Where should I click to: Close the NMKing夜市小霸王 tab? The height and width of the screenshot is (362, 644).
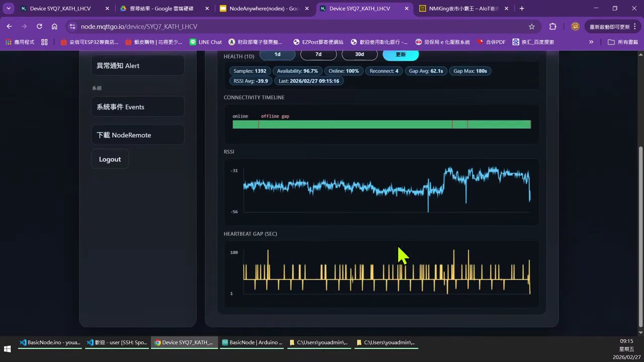(506, 9)
